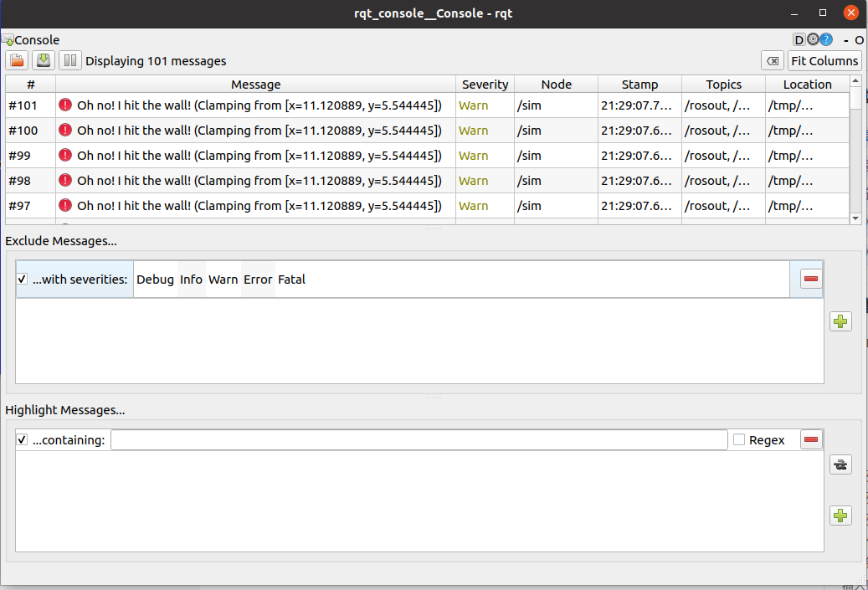Minimize the rqt window
The image size is (868, 590).
(x=794, y=13)
